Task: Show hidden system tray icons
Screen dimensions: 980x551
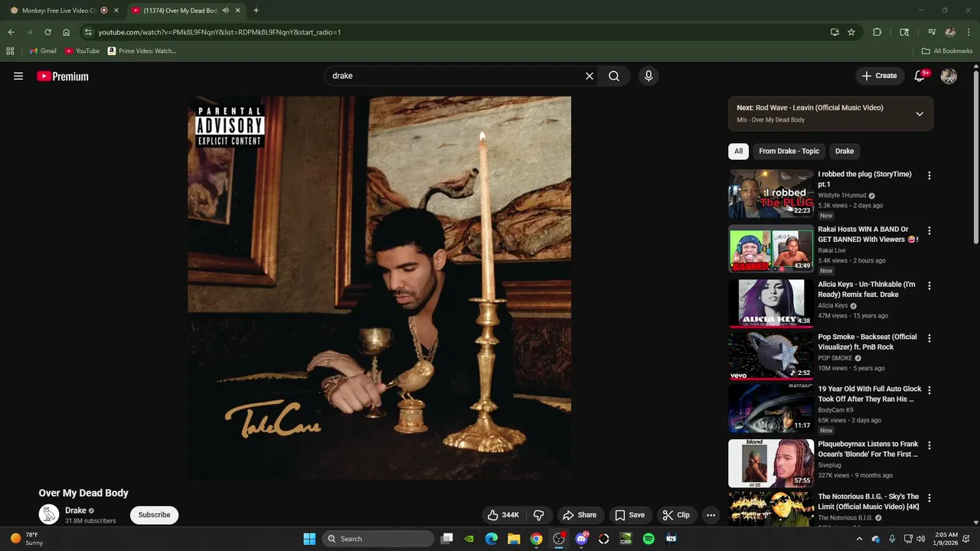Action: [859, 539]
